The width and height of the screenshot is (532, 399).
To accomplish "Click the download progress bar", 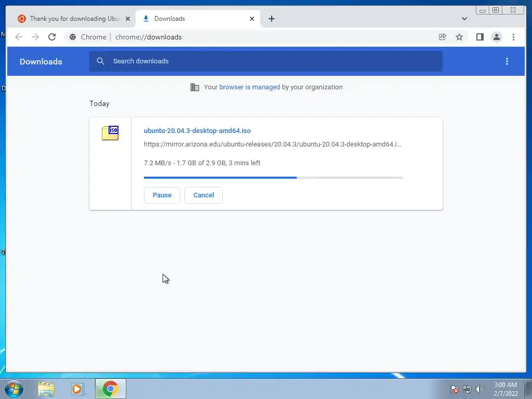I will coord(273,178).
